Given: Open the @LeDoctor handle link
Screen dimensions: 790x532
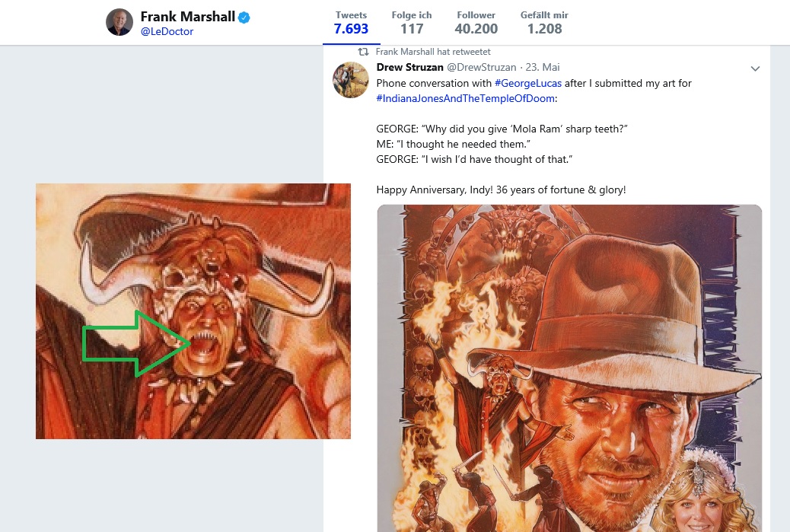Looking at the screenshot, I should point(167,32).
